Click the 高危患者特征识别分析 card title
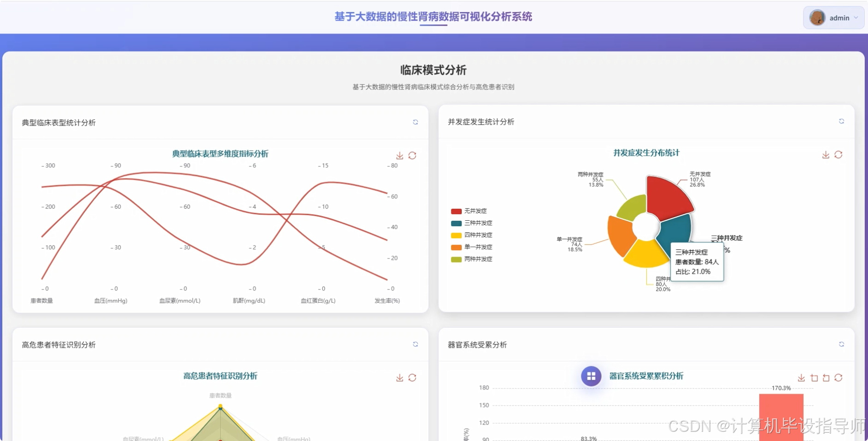Screen dimensions: 868x441 coord(59,345)
